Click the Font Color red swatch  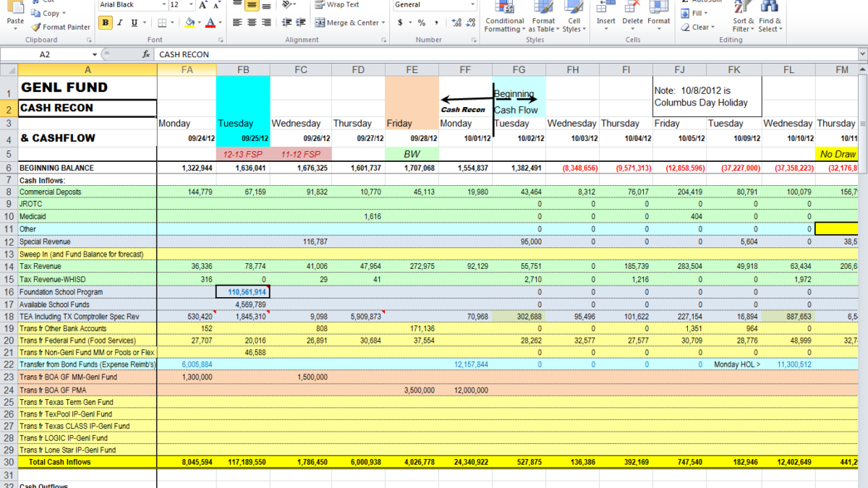210,22
